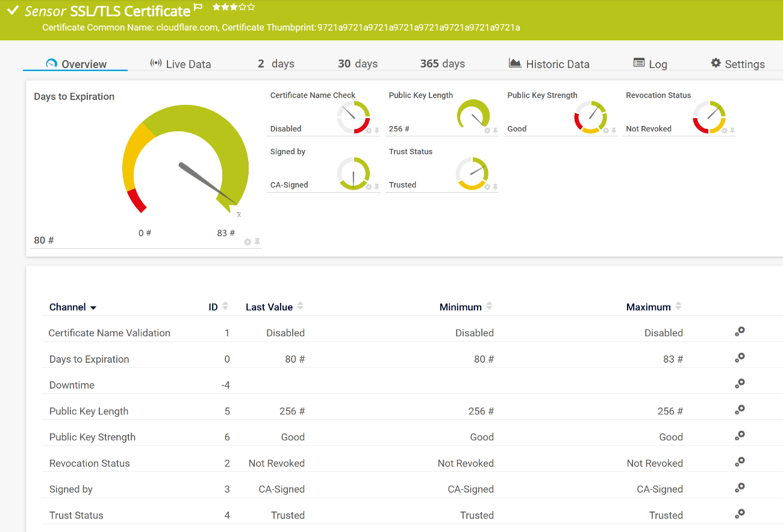The width and height of the screenshot is (783, 532).
Task: Click the Trust Status gauge dial
Action: pos(472,174)
